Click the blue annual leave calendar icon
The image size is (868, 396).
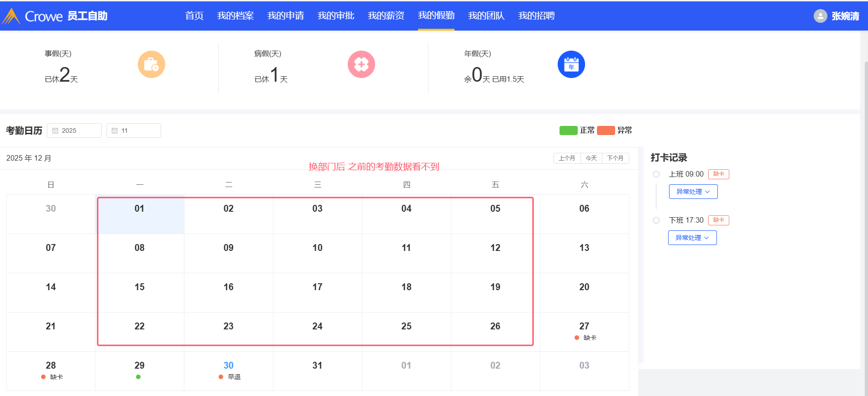pyautogui.click(x=571, y=64)
